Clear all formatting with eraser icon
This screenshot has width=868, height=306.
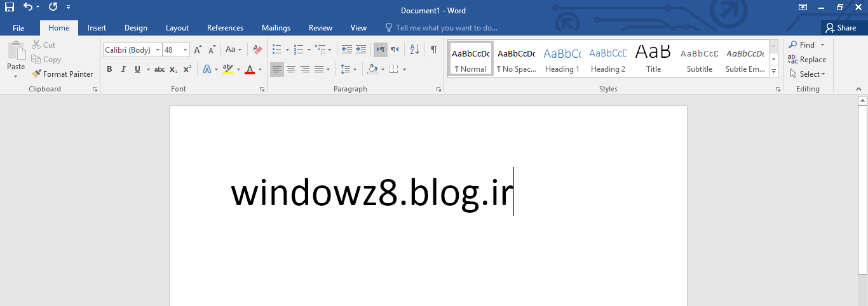(257, 50)
